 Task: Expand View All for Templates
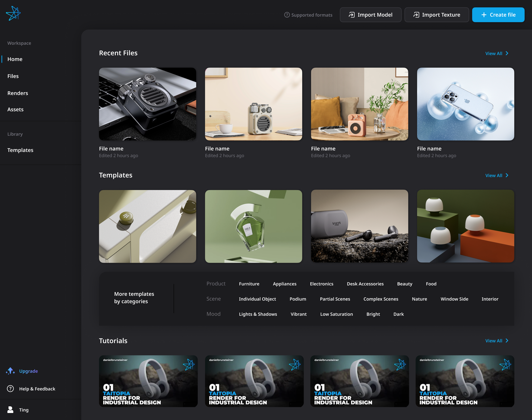point(496,175)
